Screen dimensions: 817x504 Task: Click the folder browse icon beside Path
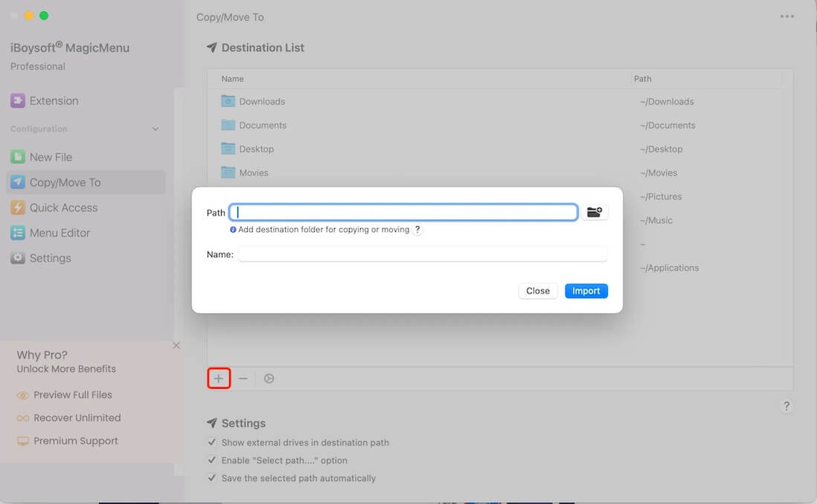pos(595,212)
